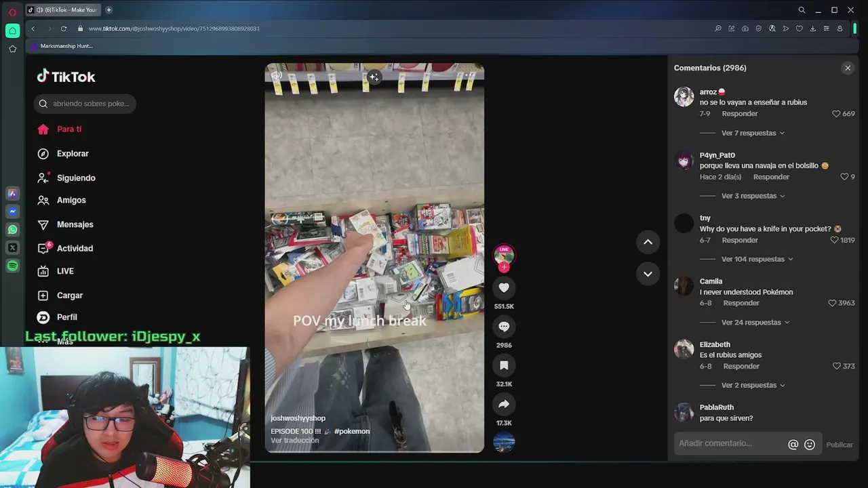The height and width of the screenshot is (488, 868).
Task: Click the sparkle effects button on video
Action: (x=374, y=77)
